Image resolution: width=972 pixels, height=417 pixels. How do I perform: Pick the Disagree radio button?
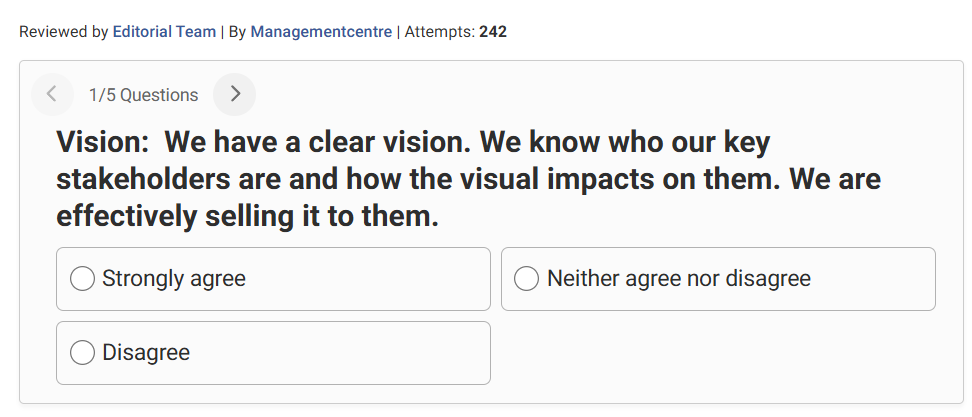[82, 352]
